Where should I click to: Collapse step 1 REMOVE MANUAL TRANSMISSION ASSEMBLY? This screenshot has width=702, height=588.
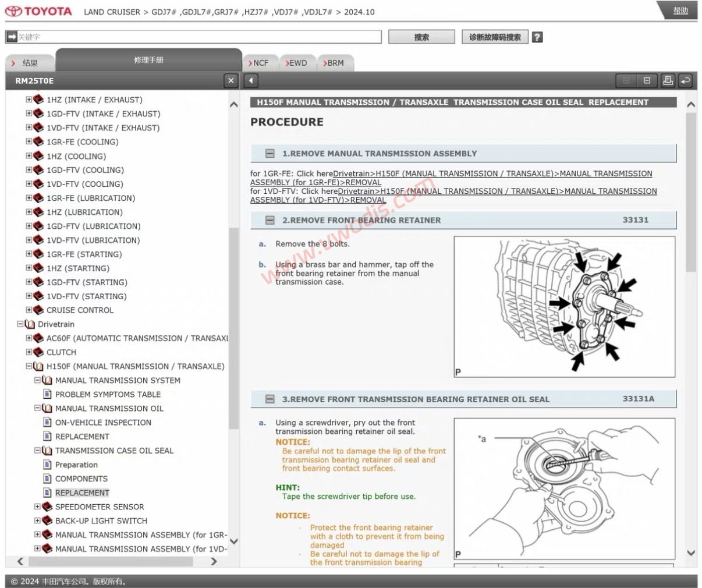270,154
